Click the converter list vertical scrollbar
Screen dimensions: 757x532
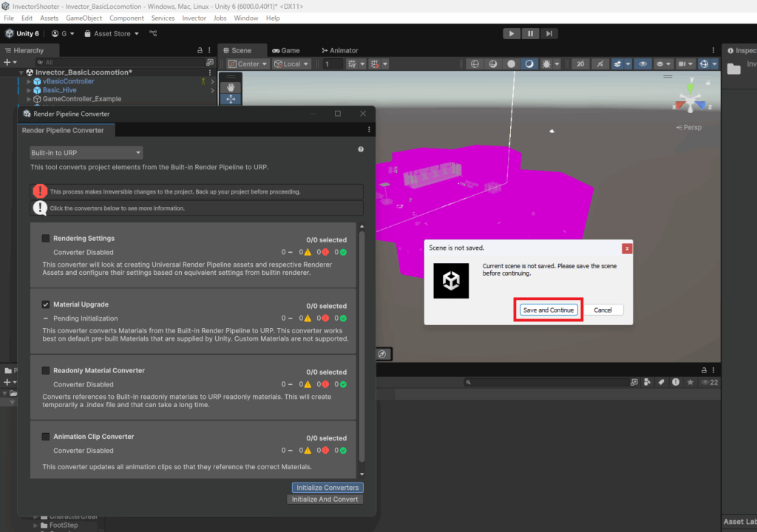[x=361, y=346]
